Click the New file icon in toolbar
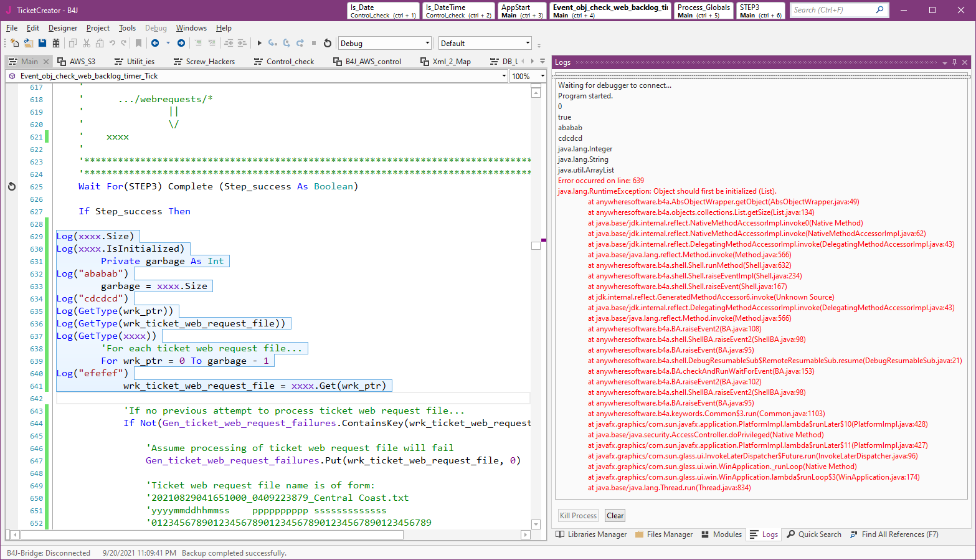 (15, 43)
